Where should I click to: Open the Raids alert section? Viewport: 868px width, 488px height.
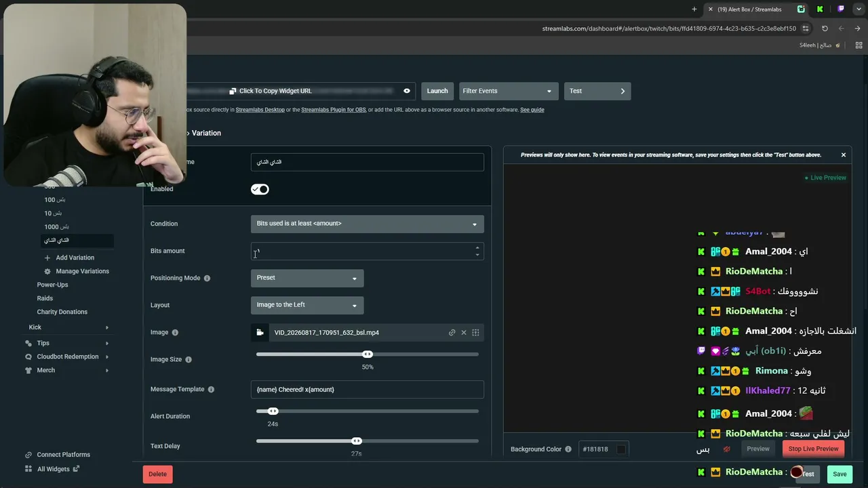45,298
